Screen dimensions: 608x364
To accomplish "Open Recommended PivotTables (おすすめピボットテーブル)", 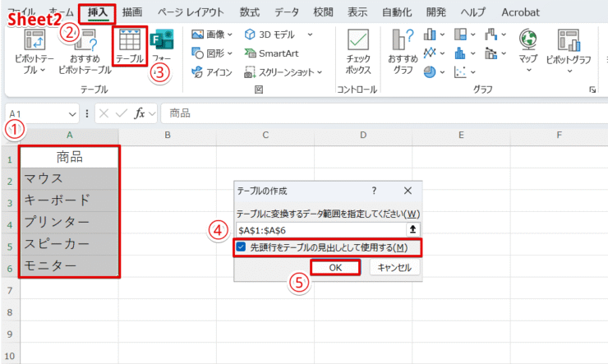I will 85,53.
